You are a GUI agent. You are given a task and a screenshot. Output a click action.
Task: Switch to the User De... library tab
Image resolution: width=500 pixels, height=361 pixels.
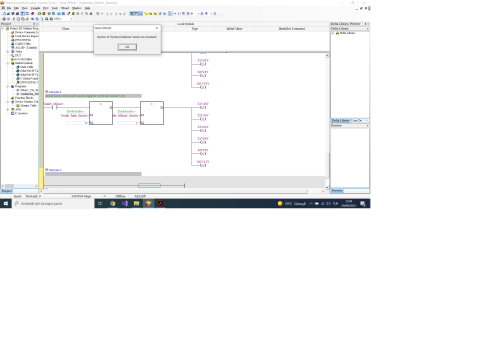(357, 120)
